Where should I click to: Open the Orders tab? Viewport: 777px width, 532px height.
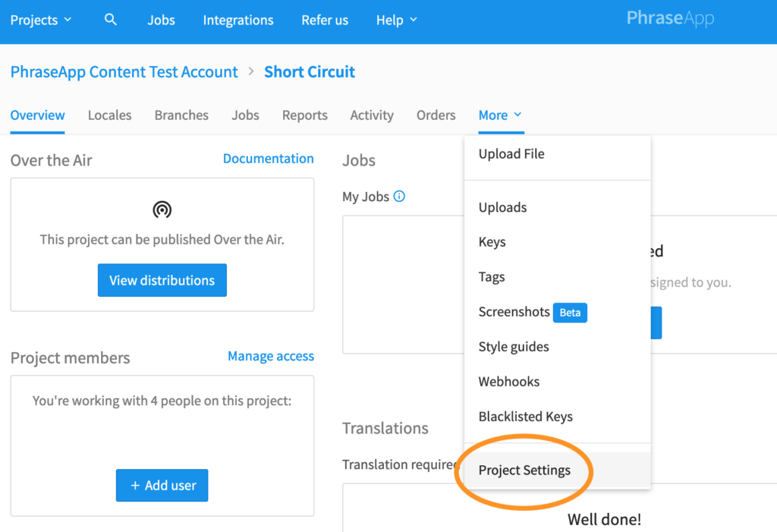(436, 115)
